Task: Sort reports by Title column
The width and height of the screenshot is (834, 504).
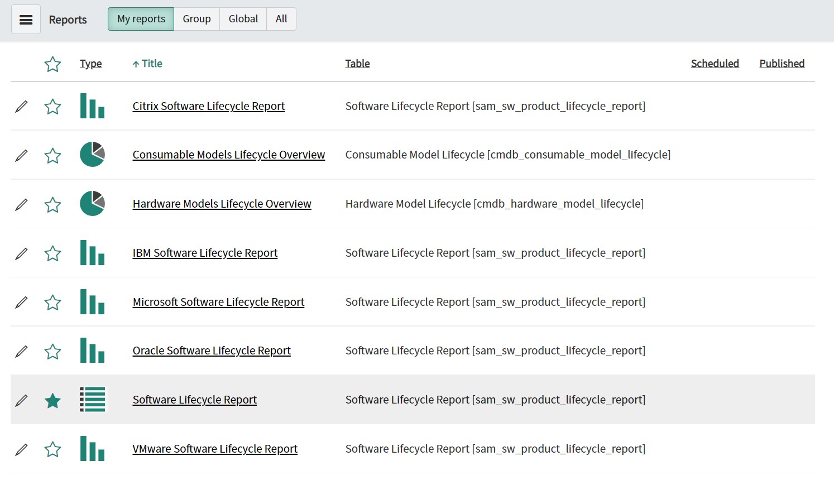Action: point(151,64)
